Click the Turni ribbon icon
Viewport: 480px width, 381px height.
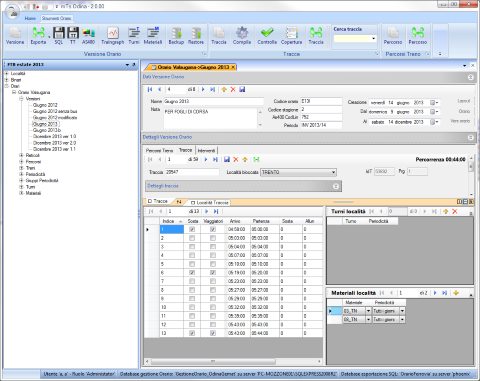(x=134, y=36)
